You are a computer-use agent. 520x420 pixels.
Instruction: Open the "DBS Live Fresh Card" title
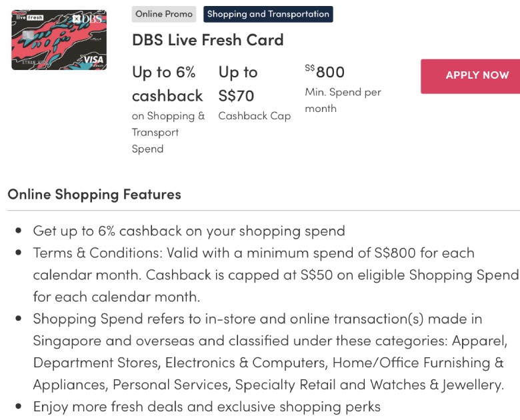[208, 40]
